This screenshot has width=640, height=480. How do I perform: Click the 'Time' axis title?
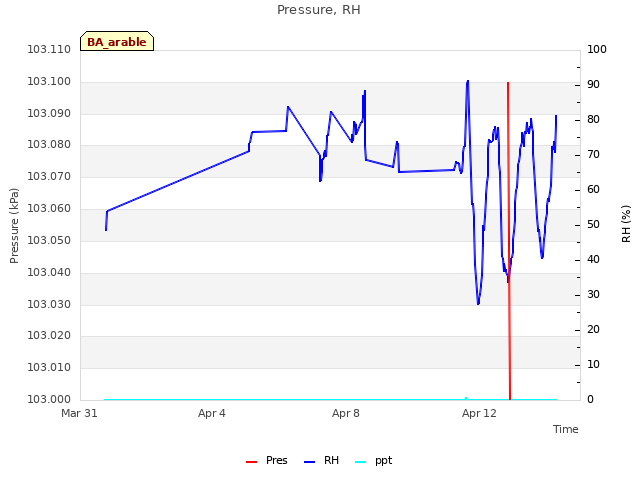click(566, 429)
